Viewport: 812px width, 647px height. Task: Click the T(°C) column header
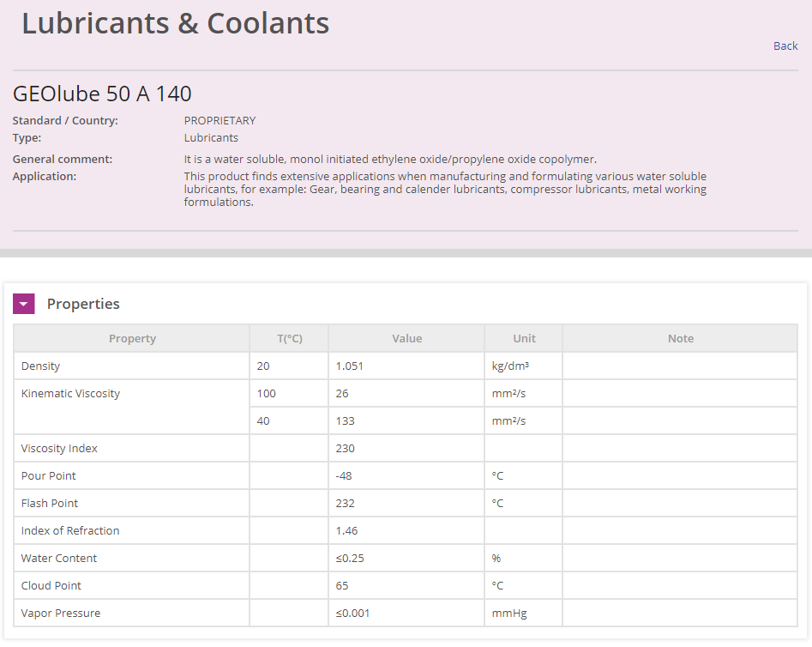pyautogui.click(x=288, y=339)
